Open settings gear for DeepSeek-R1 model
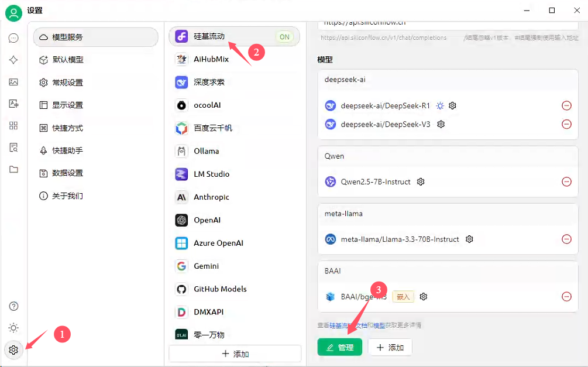Image resolution: width=588 pixels, height=367 pixels. click(453, 106)
